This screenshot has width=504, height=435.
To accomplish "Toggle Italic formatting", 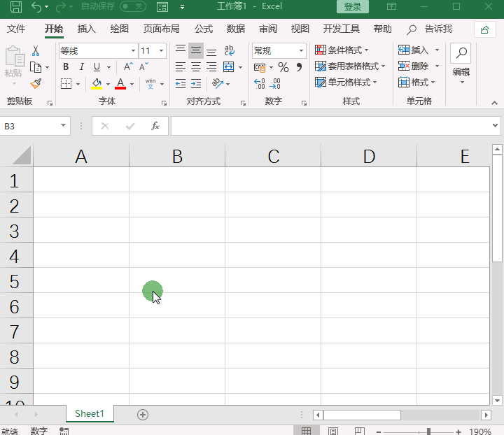I will (x=81, y=67).
